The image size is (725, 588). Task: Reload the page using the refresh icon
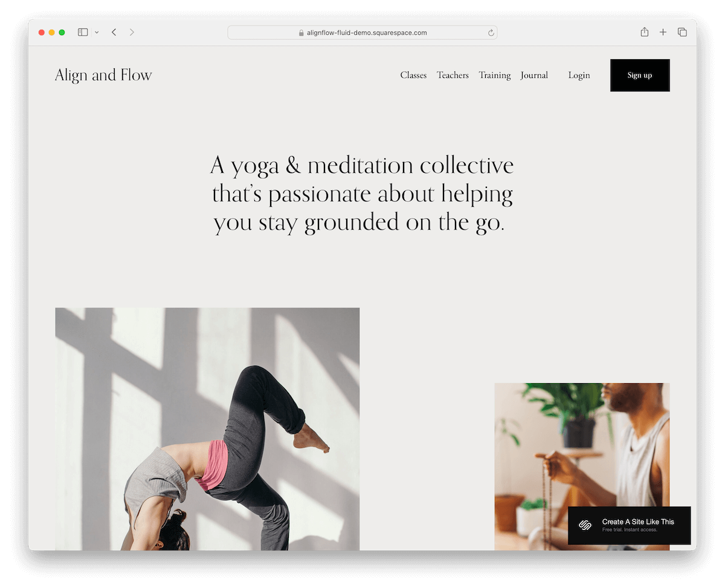(491, 33)
